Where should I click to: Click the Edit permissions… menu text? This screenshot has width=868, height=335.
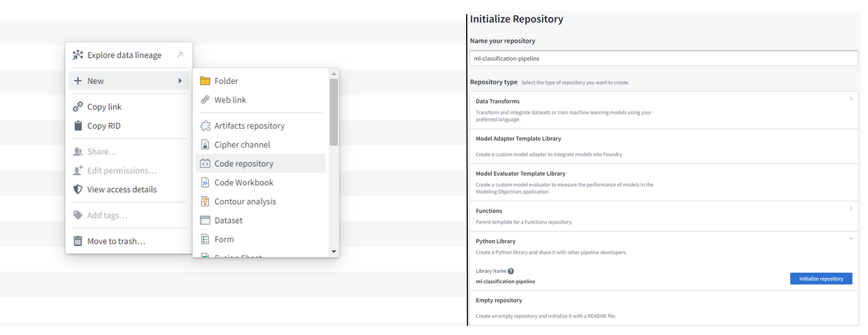(122, 170)
